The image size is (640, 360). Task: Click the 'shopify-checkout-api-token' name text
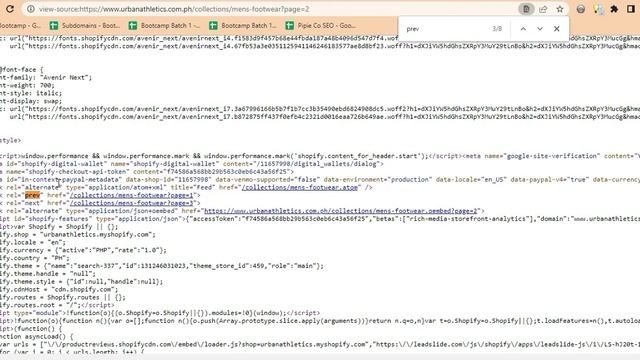click(75, 171)
